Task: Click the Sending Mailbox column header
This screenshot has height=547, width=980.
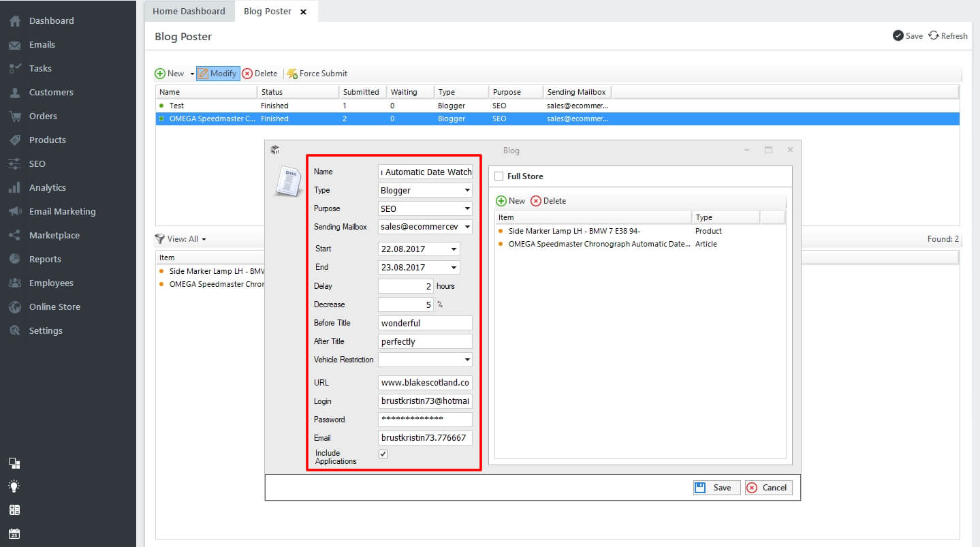Action: pos(577,92)
